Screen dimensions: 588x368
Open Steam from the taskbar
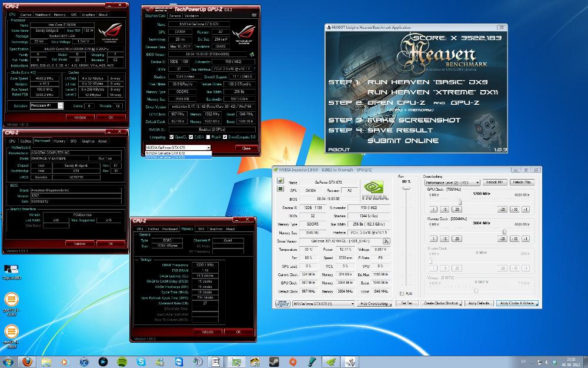pyautogui.click(x=274, y=362)
